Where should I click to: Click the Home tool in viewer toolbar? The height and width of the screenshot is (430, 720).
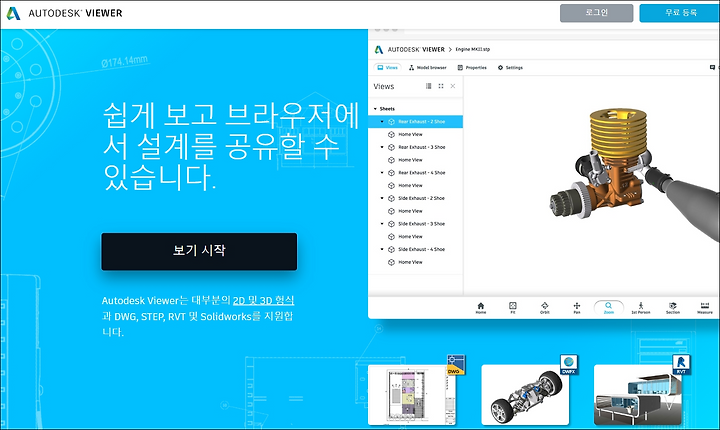tap(481, 308)
